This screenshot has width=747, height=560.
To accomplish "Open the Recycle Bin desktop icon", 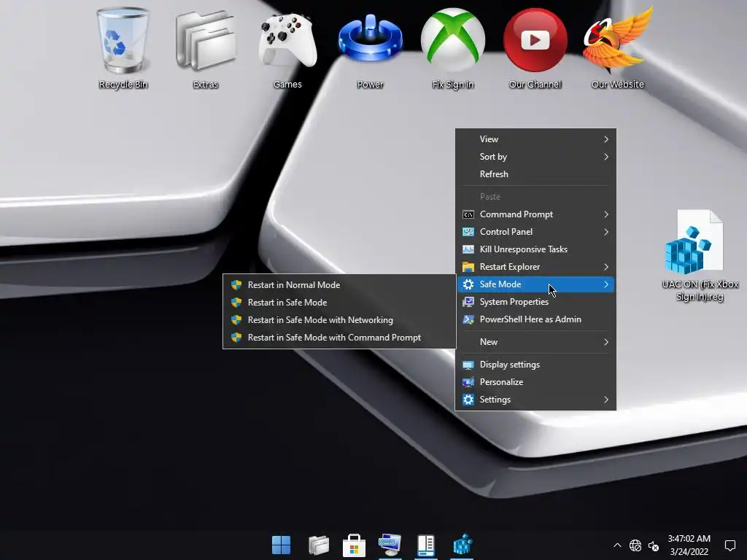I will click(x=123, y=48).
